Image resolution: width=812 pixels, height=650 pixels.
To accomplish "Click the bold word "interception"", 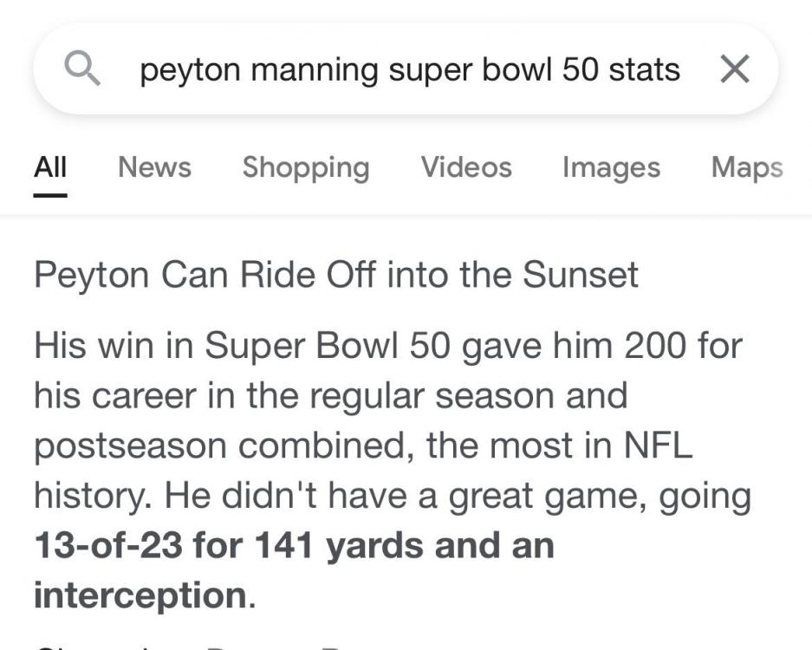I will coord(140,595).
